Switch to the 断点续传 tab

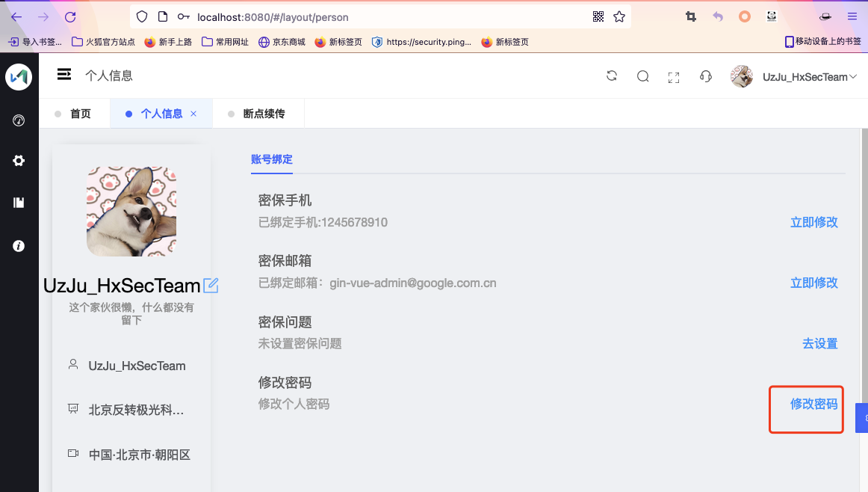click(x=257, y=114)
